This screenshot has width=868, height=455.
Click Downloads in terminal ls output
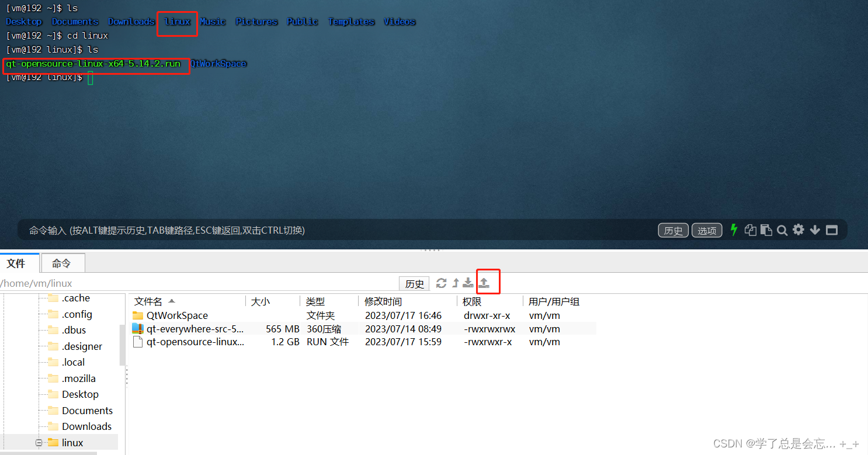click(x=131, y=22)
